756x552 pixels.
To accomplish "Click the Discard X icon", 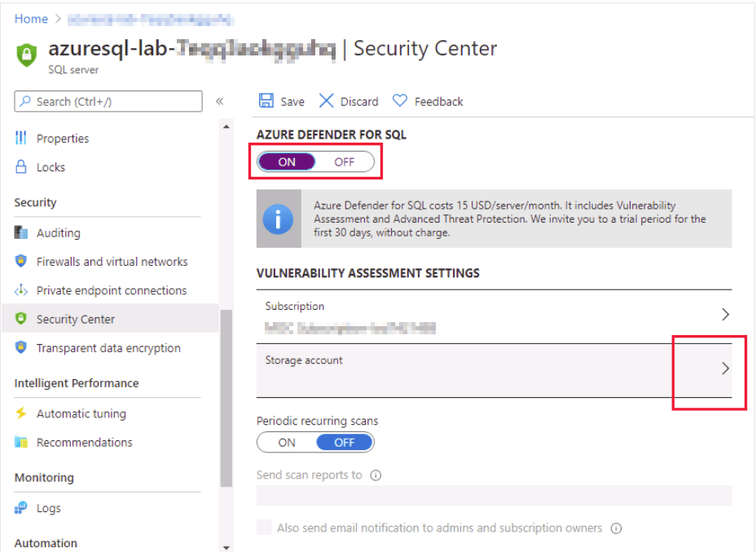I will click(327, 101).
